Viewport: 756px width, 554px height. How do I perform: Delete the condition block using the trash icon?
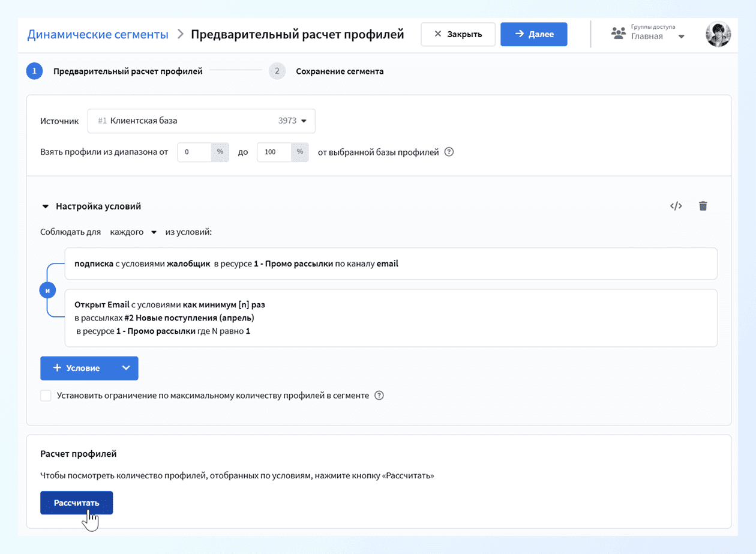[703, 205]
